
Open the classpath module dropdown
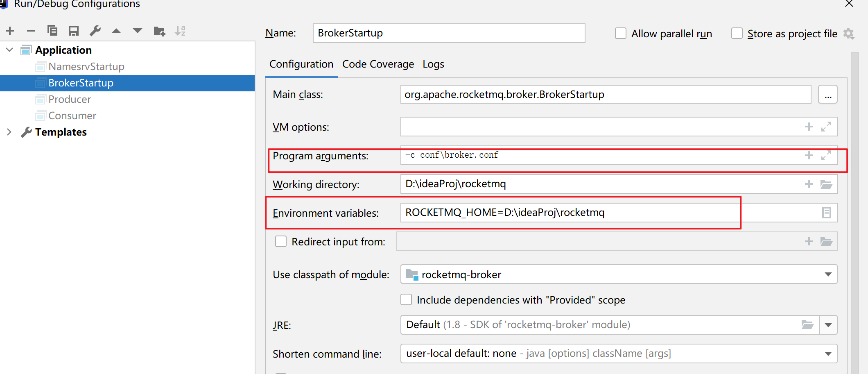[x=828, y=274]
